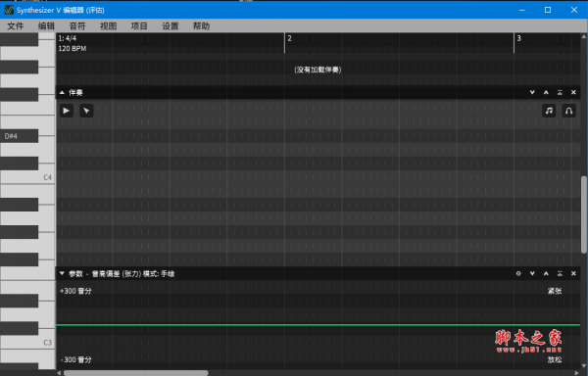Click the -300 音分 label

(x=75, y=359)
